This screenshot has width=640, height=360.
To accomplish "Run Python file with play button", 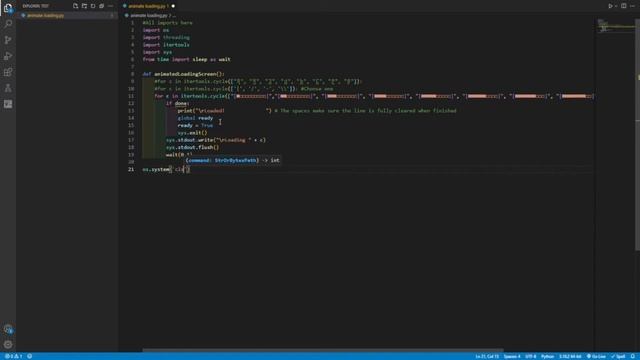I will [x=610, y=6].
